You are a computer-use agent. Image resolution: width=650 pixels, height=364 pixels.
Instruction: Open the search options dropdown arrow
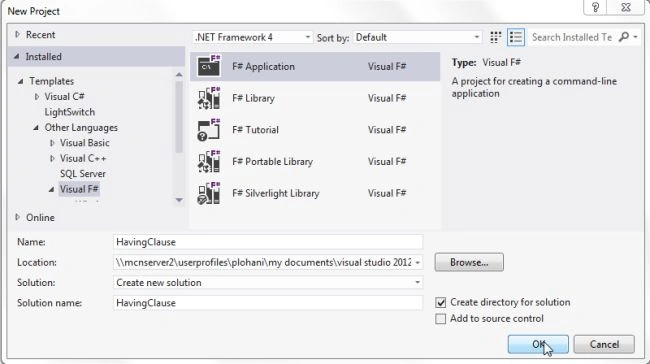635,37
